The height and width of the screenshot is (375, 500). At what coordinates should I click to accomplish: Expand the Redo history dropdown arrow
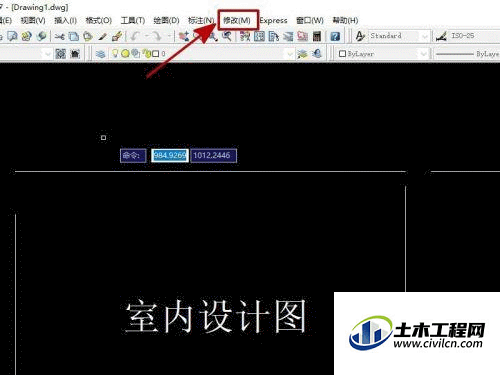[x=169, y=36]
